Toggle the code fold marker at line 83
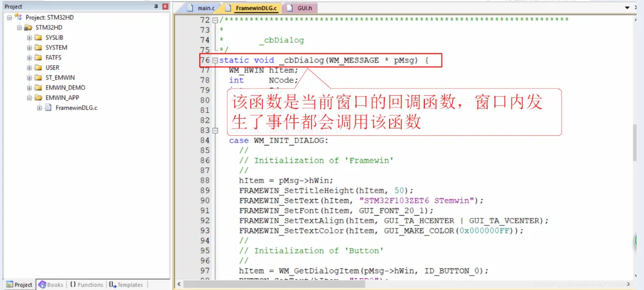The width and height of the screenshot is (644, 290). (215, 130)
